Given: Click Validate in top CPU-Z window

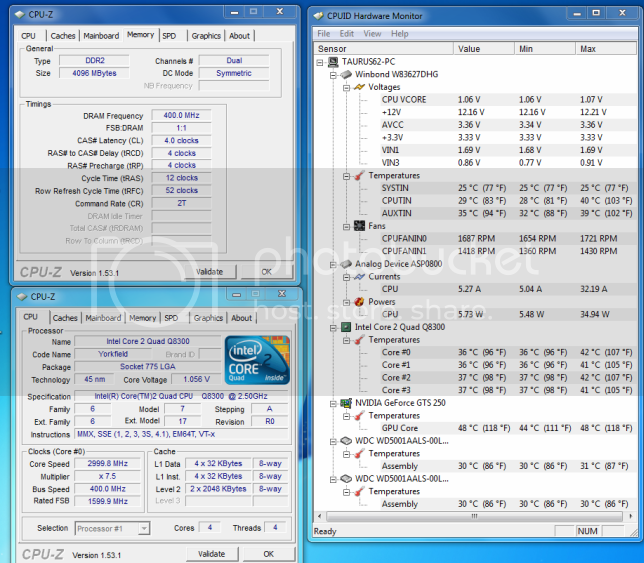Looking at the screenshot, I should pyautogui.click(x=209, y=272).
